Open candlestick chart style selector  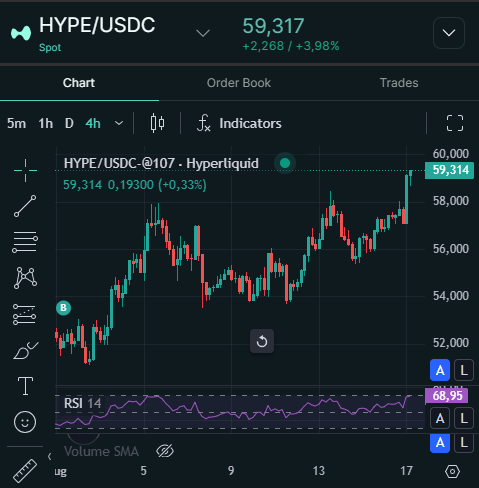(157, 123)
